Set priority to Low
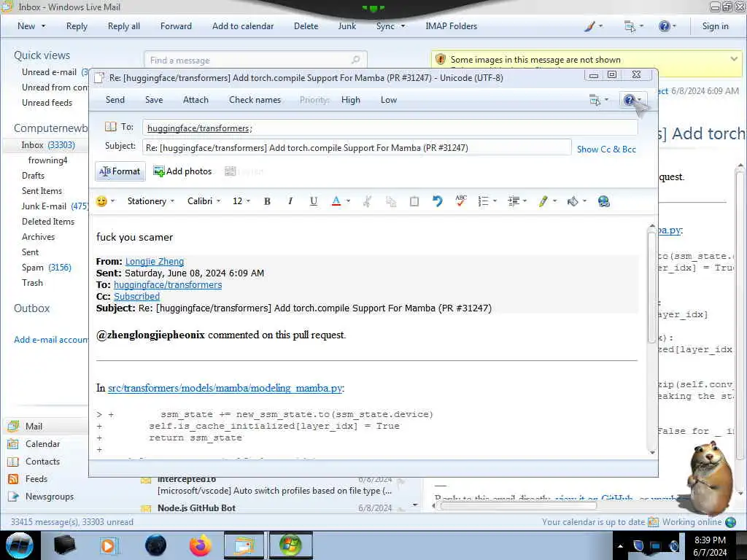This screenshot has height=560, width=747. click(x=389, y=100)
